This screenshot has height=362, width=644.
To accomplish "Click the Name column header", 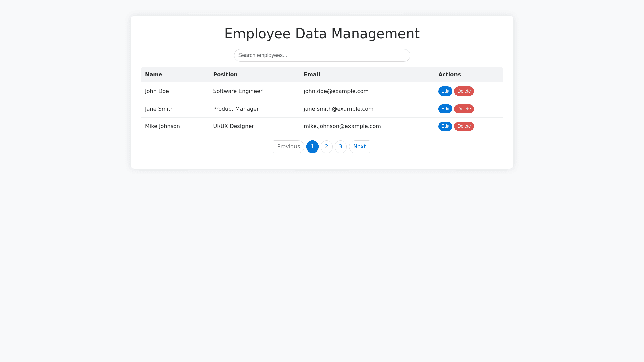I will [153, 75].
